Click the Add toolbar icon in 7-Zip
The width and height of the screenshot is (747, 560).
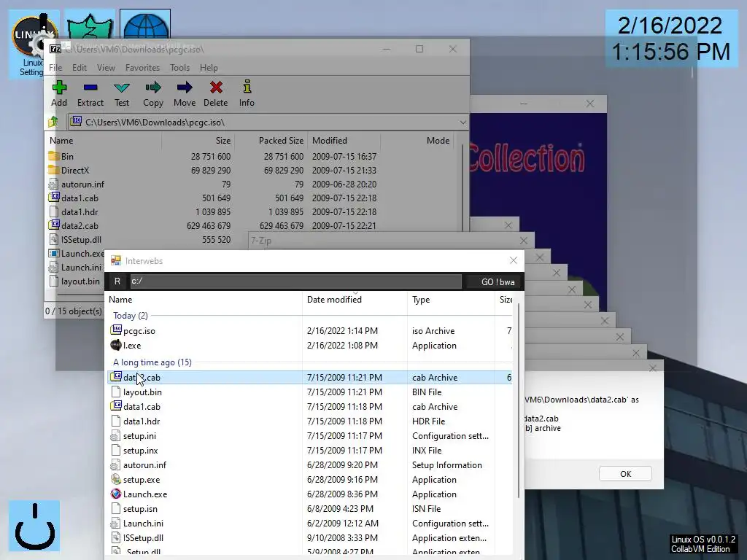pos(59,87)
